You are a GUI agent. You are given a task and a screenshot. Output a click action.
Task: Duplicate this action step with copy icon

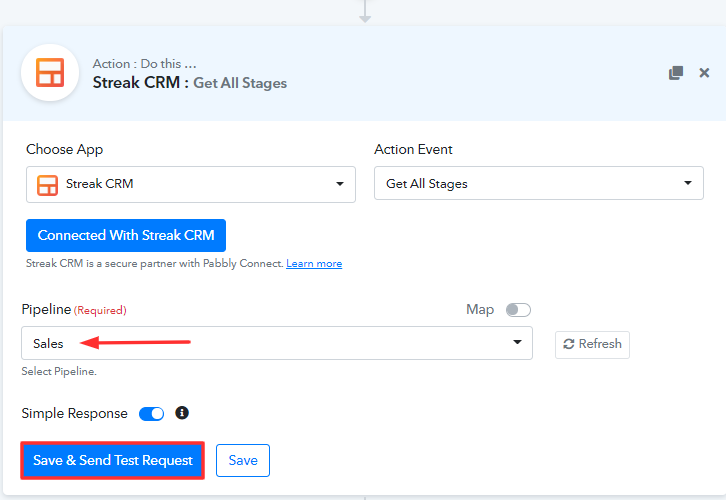click(x=676, y=73)
